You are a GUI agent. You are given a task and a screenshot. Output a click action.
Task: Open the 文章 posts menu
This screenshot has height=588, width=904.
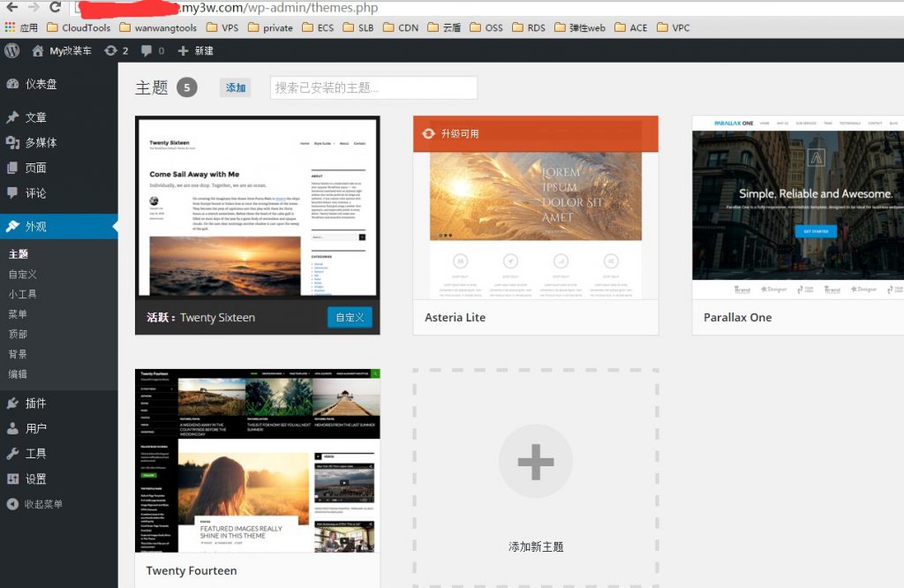click(35, 117)
